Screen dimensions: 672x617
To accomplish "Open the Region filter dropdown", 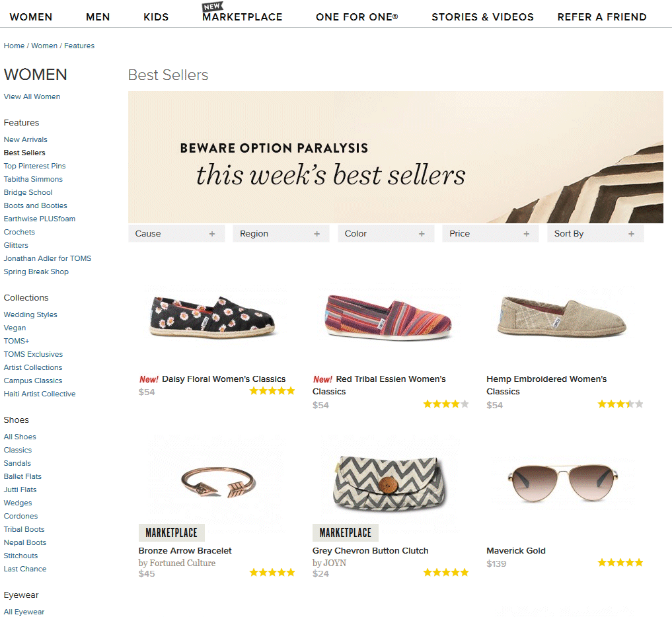I will point(280,234).
